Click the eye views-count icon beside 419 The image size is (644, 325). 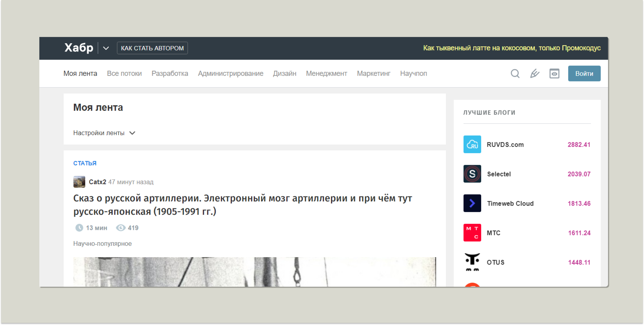[120, 228]
